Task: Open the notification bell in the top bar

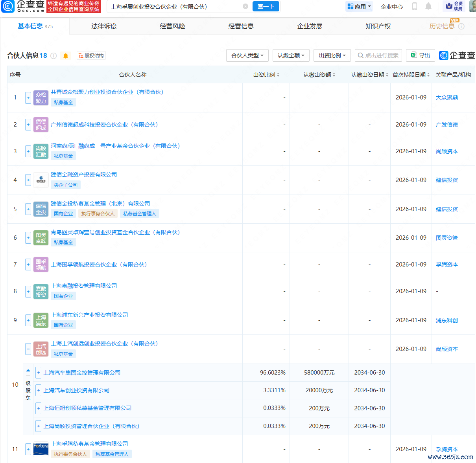Action: pos(428,6)
